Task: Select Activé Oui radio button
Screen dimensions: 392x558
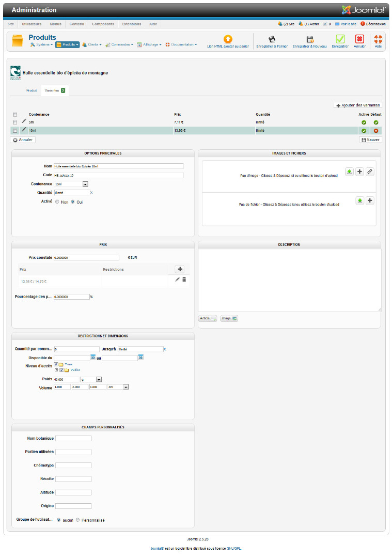Action: [x=73, y=202]
